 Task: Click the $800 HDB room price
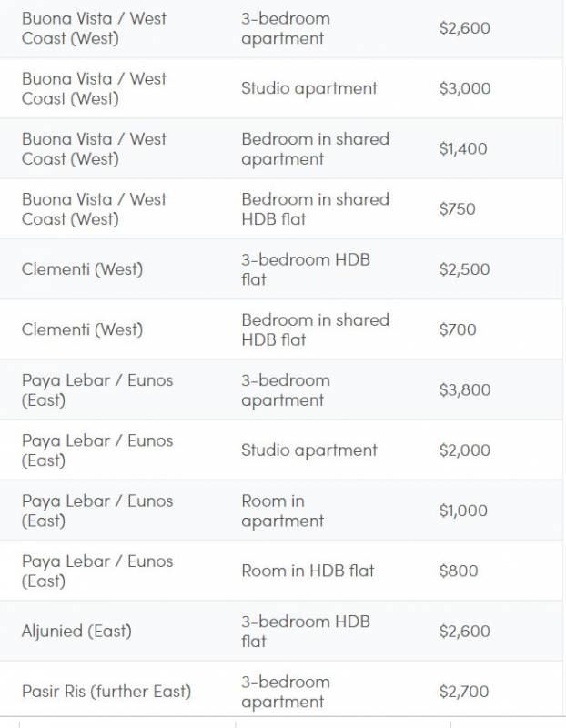(458, 571)
